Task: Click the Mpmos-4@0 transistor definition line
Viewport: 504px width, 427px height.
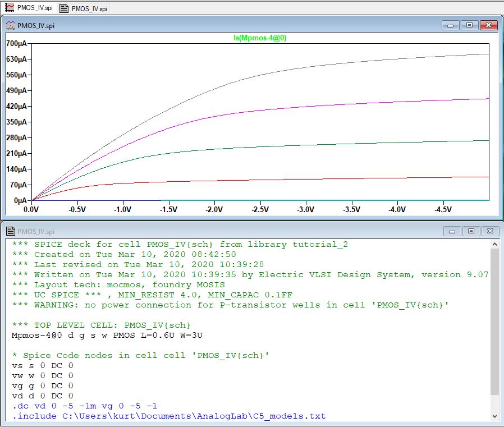Action: coord(107,335)
